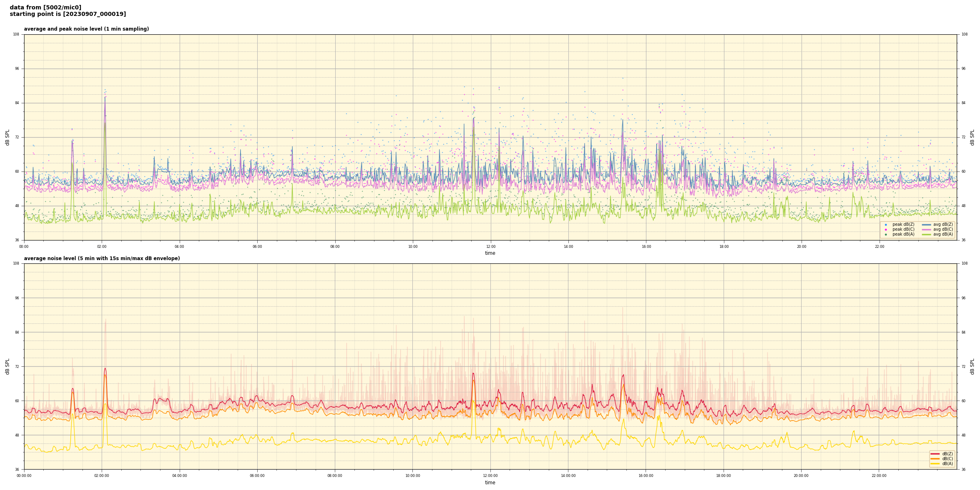Click the 'data from [5002/mic0]' header text
The height and width of the screenshot is (490, 980).
pyautogui.click(x=45, y=7)
